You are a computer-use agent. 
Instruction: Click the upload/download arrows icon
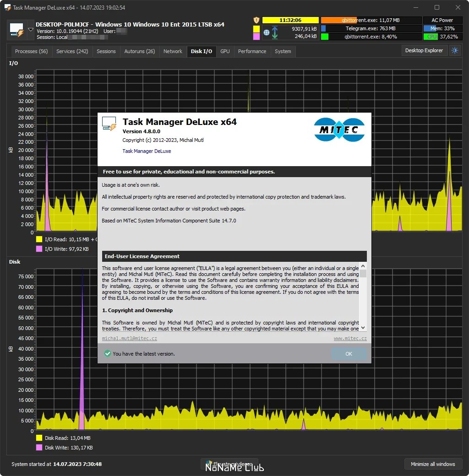(275, 32)
